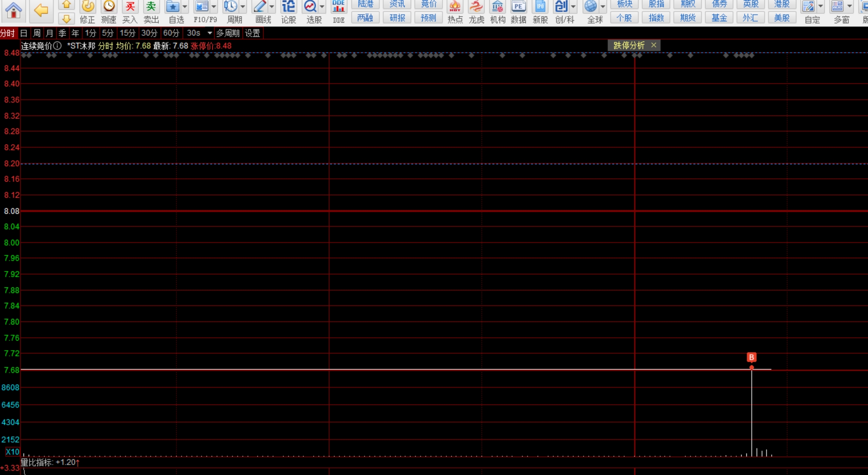Click the 基金 funds button
The width and height of the screenshot is (868, 475).
tap(719, 18)
